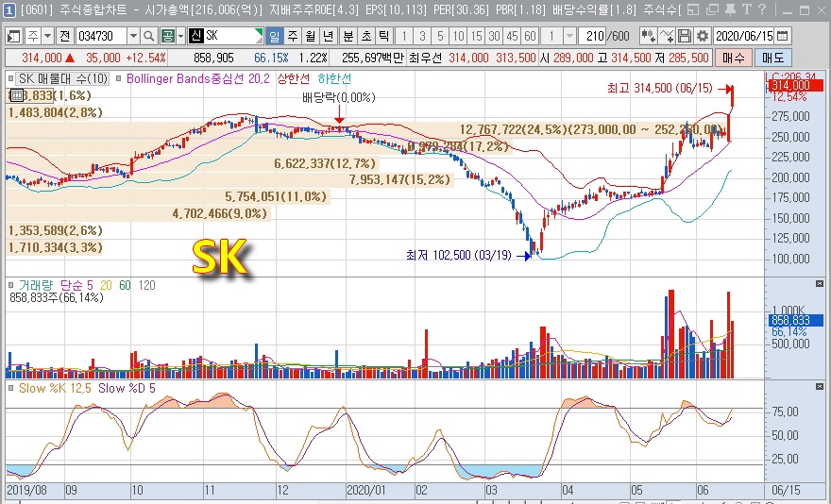Click the 최저 102,500 (03/19) annotation
This screenshot has height=504, width=831.
pos(458,256)
